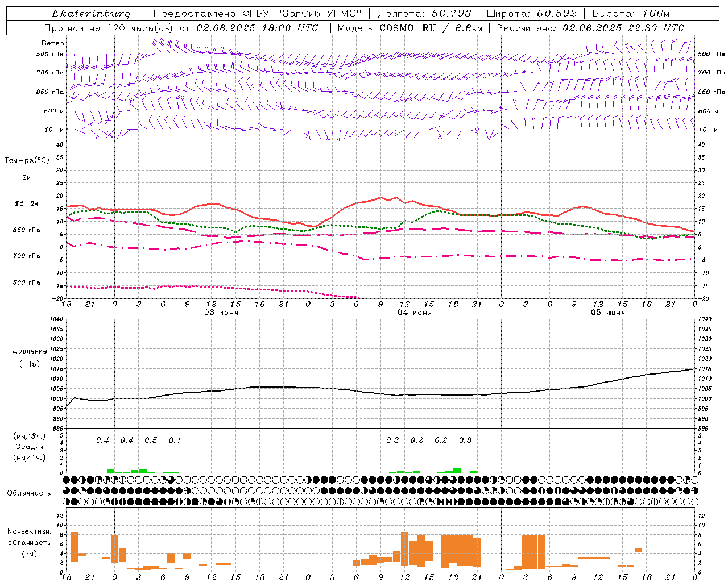Click the '(мм/3ч.)' precipitation unit label

(x=30, y=436)
